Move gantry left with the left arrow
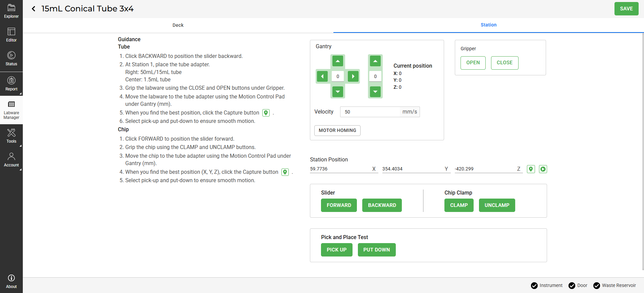Viewport: 644px width, 293px height. tap(322, 76)
